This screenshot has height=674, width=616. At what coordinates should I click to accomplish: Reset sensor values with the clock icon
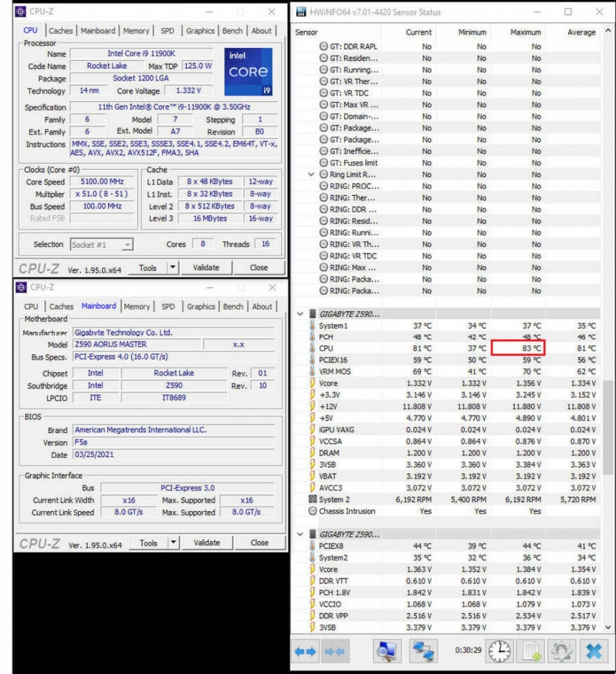pyautogui.click(x=501, y=650)
